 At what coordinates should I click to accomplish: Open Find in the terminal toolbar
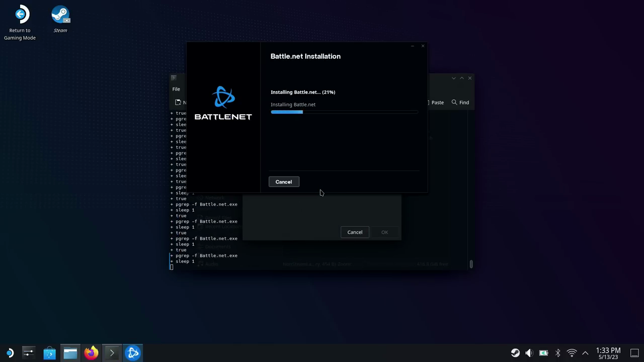coord(460,103)
